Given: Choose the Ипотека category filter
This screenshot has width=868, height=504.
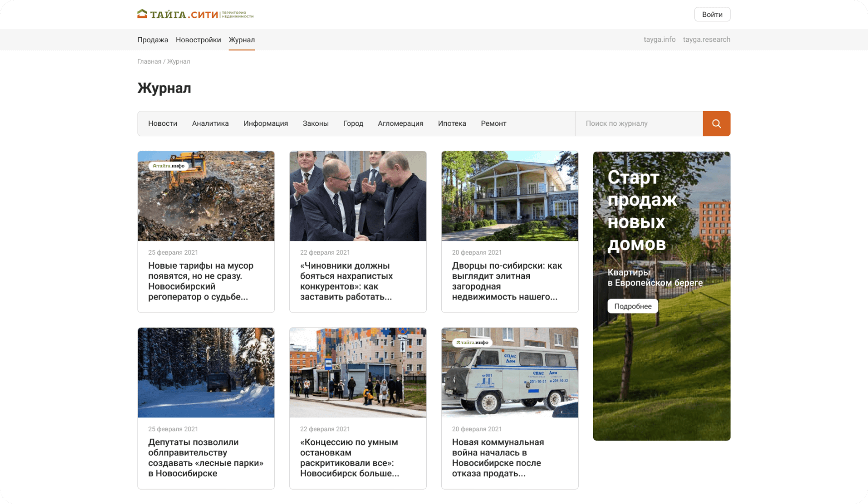Looking at the screenshot, I should click(452, 123).
